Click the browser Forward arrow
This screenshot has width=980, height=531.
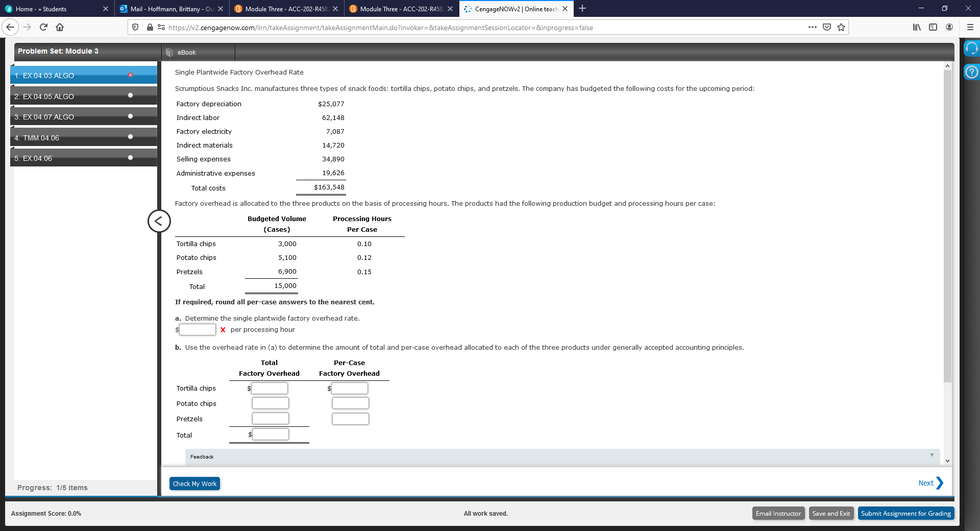pos(28,27)
